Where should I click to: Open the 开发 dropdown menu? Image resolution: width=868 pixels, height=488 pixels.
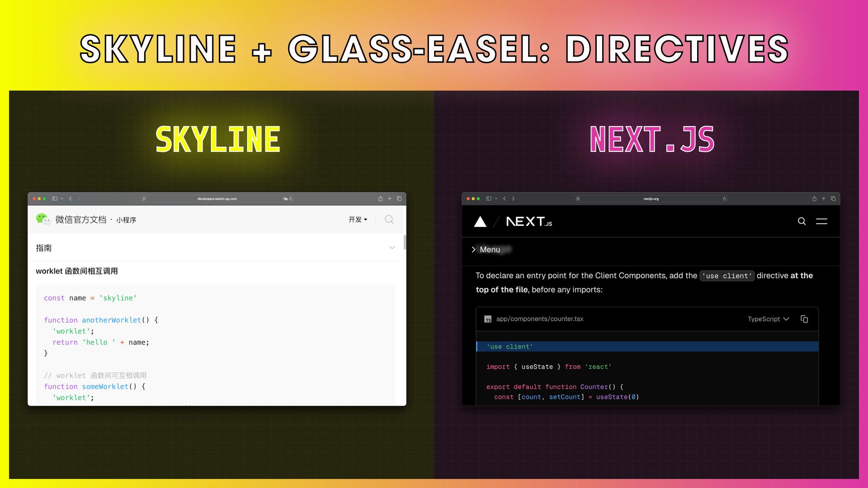pyautogui.click(x=358, y=220)
